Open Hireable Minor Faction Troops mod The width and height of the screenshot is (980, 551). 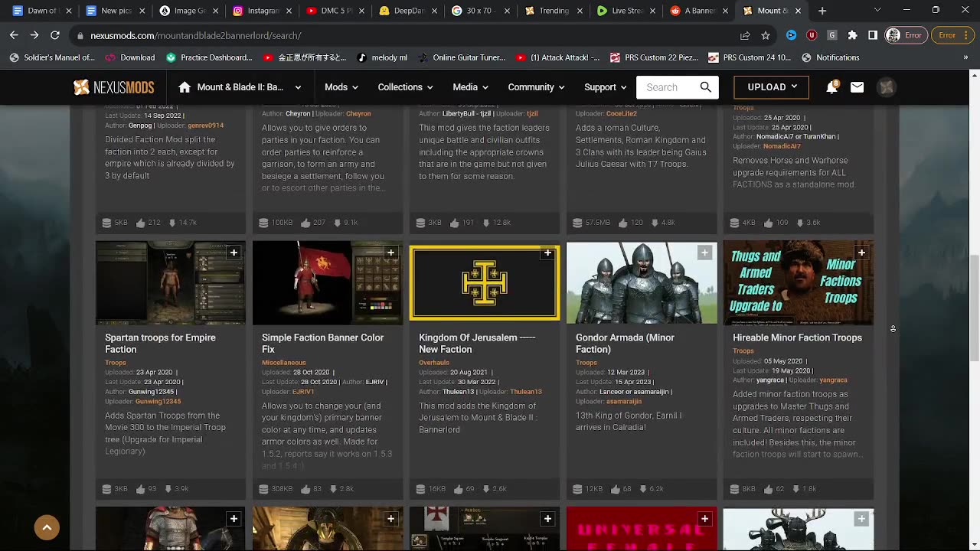point(797,337)
